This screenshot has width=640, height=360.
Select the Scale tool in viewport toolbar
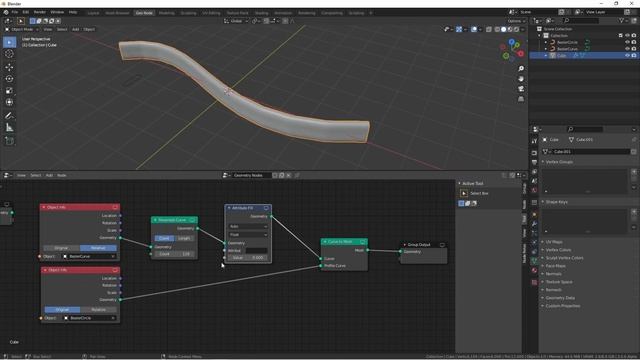(x=9, y=91)
